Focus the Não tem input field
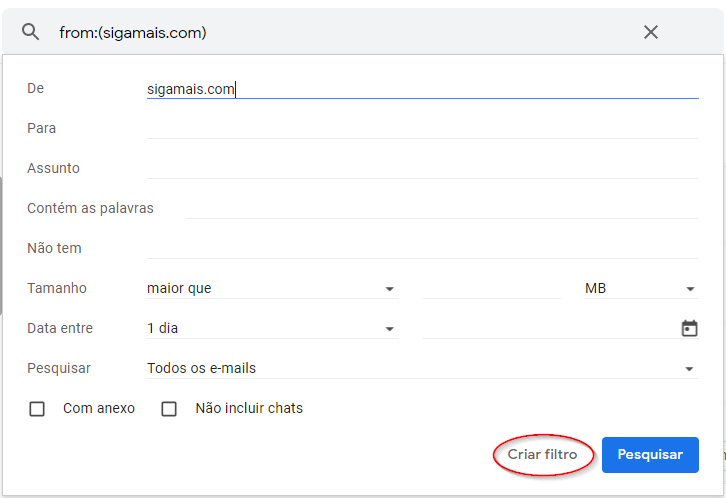This screenshot has height=498, width=726. click(x=421, y=248)
